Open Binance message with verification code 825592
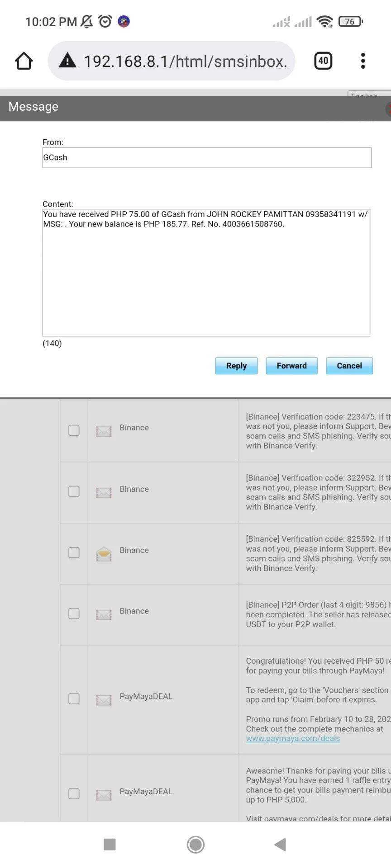The height and width of the screenshot is (868, 391). (318, 553)
